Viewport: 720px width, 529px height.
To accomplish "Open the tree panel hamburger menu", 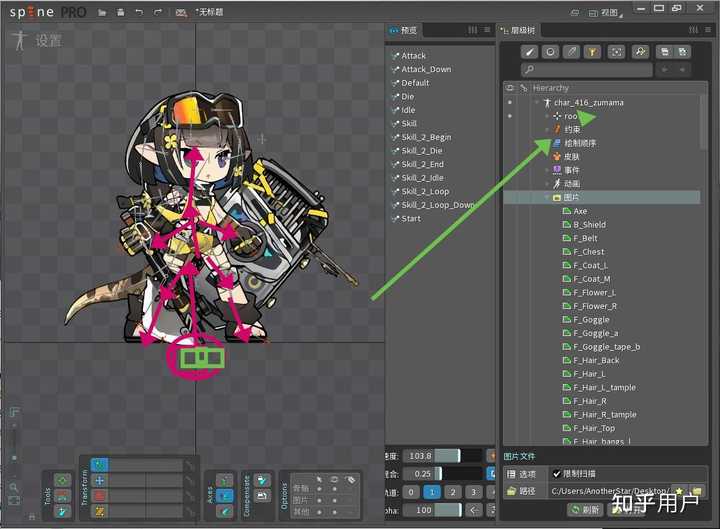I will pyautogui.click(x=707, y=30).
